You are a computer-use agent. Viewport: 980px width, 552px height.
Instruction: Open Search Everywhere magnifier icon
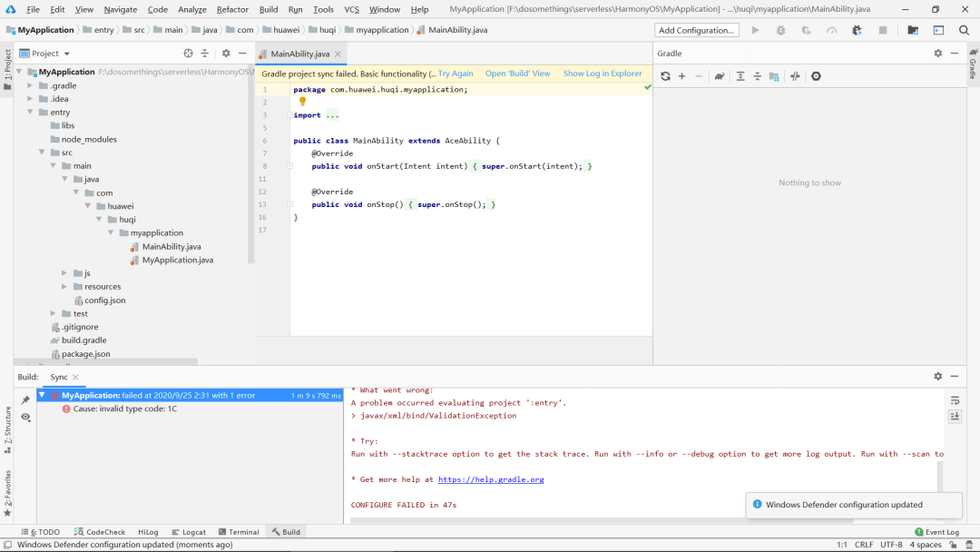(x=964, y=30)
